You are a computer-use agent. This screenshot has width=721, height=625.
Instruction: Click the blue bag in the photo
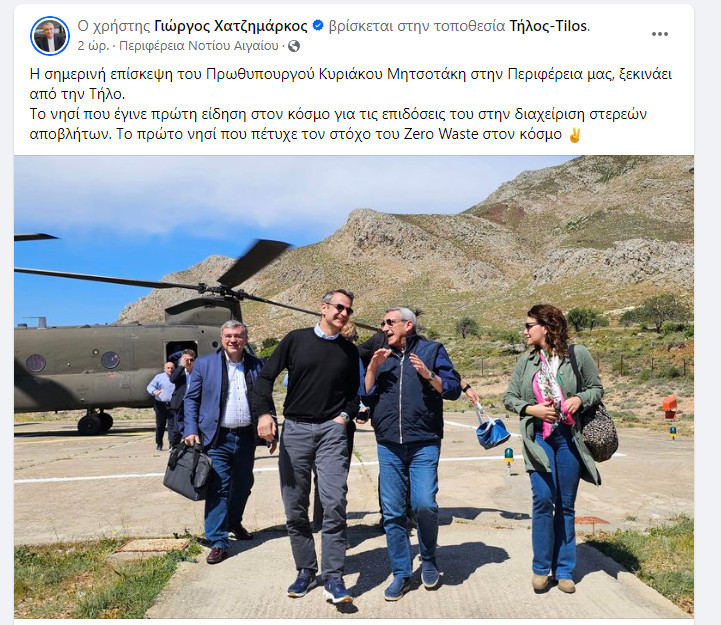pos(492,428)
